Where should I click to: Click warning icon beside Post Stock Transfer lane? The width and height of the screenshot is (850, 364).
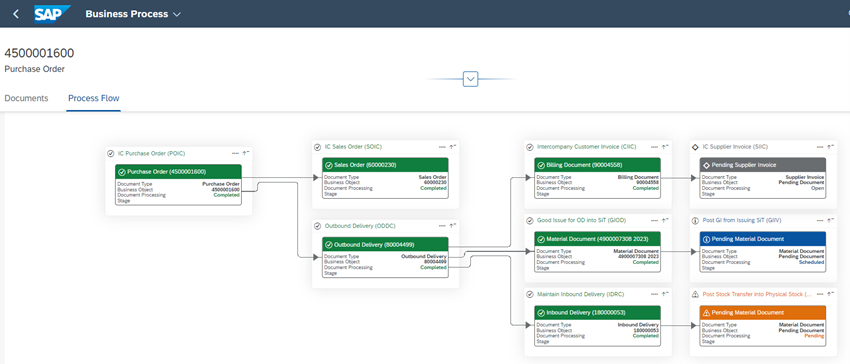click(x=695, y=294)
